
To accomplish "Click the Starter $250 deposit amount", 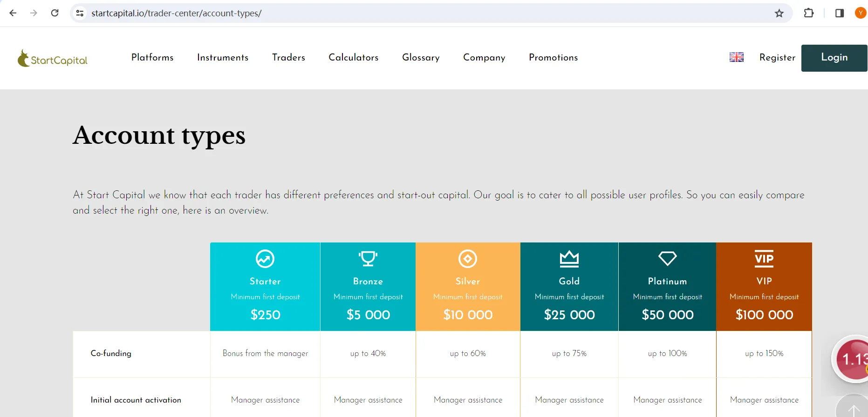I will click(266, 315).
